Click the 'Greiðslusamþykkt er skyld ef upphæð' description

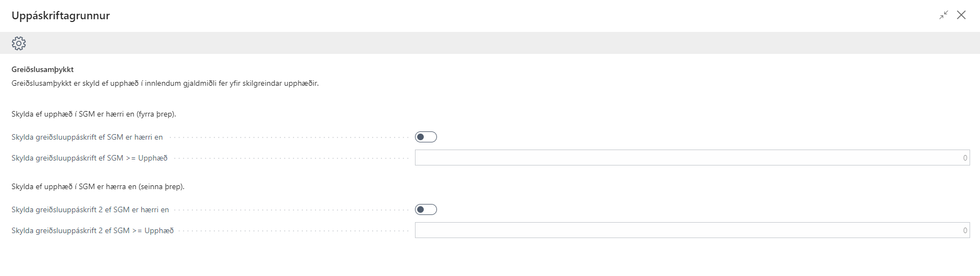(x=165, y=84)
